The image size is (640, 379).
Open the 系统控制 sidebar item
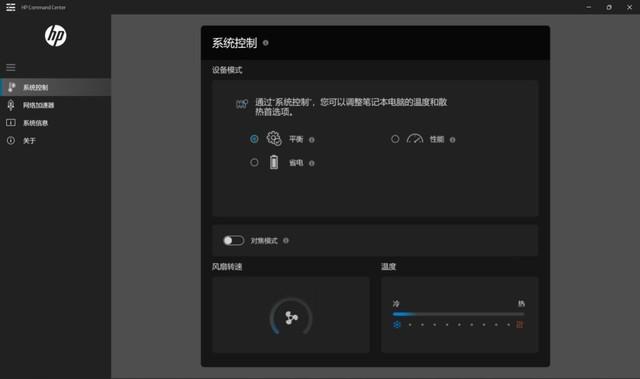55,87
